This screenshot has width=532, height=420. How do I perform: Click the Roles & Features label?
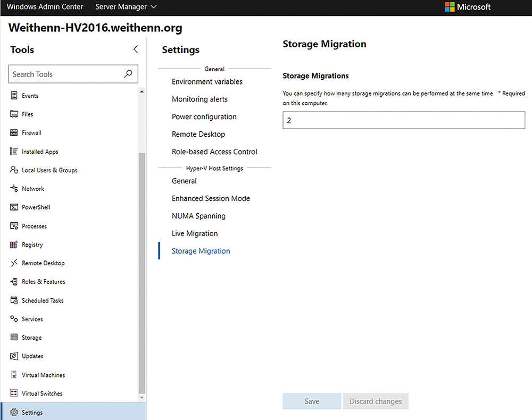(x=44, y=282)
